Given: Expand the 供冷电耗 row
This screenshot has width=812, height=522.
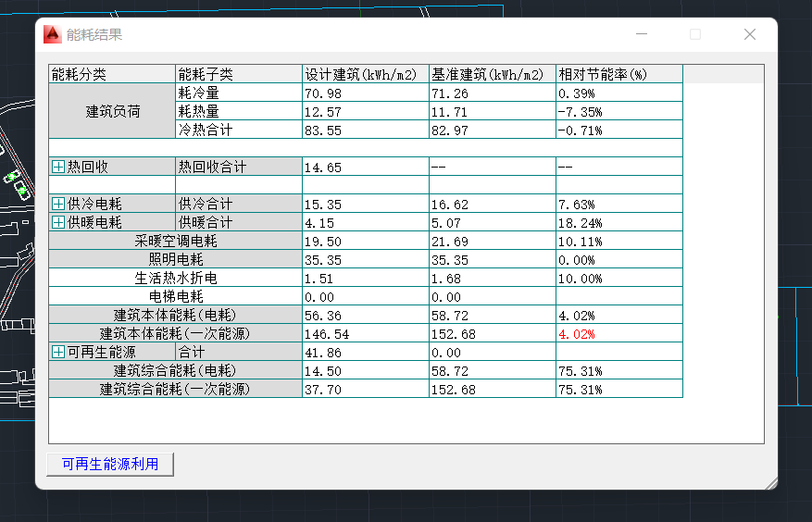Looking at the screenshot, I should (x=57, y=204).
